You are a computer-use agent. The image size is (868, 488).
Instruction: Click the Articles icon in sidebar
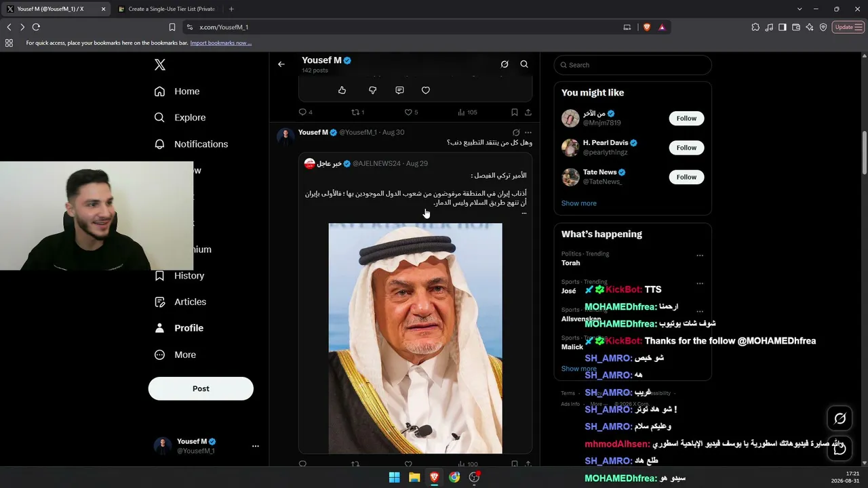(159, 302)
